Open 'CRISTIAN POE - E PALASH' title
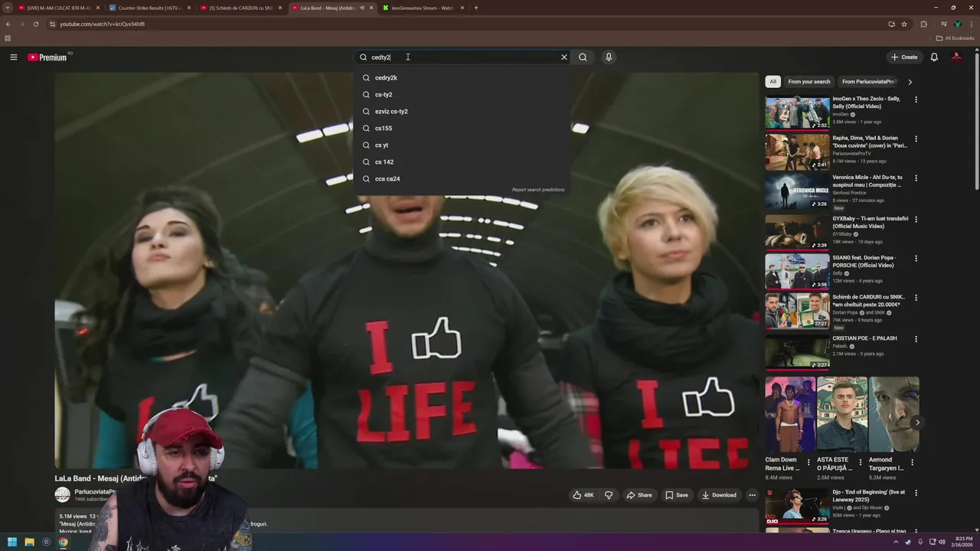Viewport: 980px width, 551px height. pyautogui.click(x=864, y=338)
